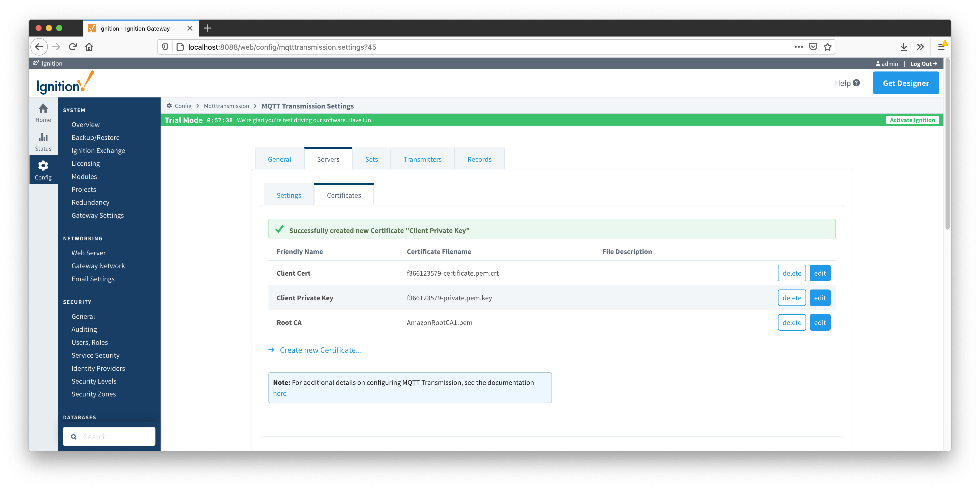Open Web Server networking settings
The width and height of the screenshot is (980, 489).
point(88,253)
